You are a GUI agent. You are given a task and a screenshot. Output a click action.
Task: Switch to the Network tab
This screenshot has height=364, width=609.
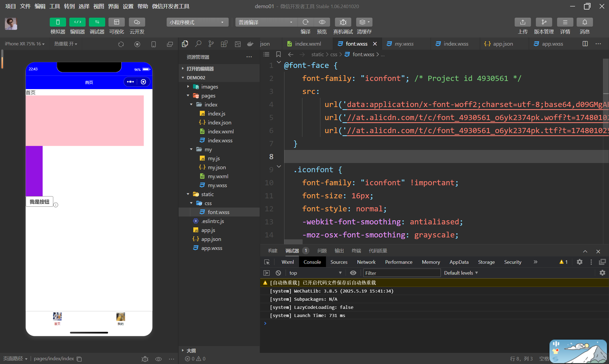click(366, 262)
